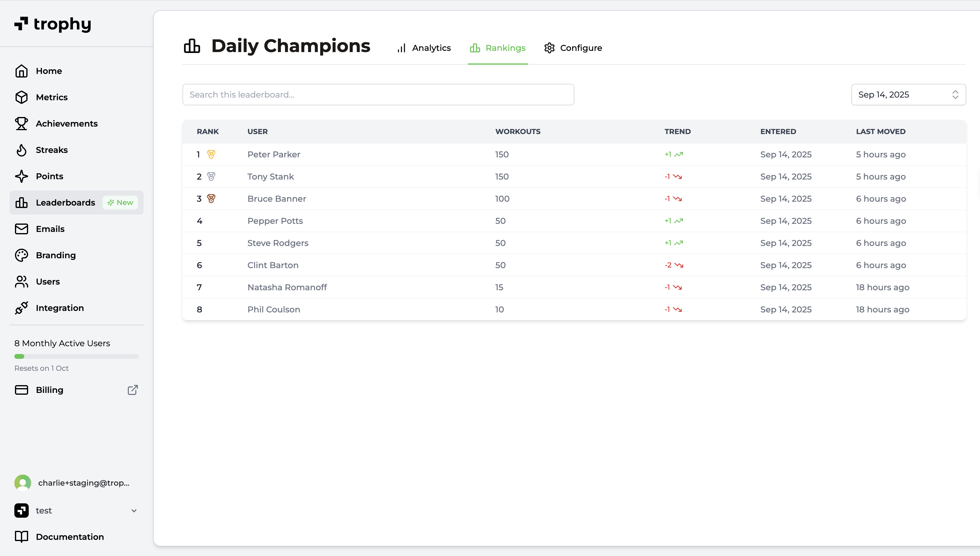
Task: Open the charlie+staging account profile
Action: 72,483
